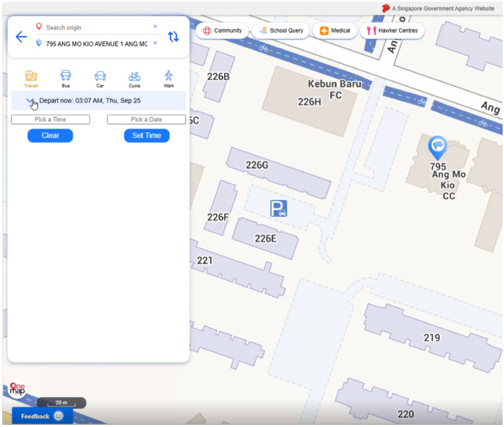Toggle the Community map layer

(222, 31)
